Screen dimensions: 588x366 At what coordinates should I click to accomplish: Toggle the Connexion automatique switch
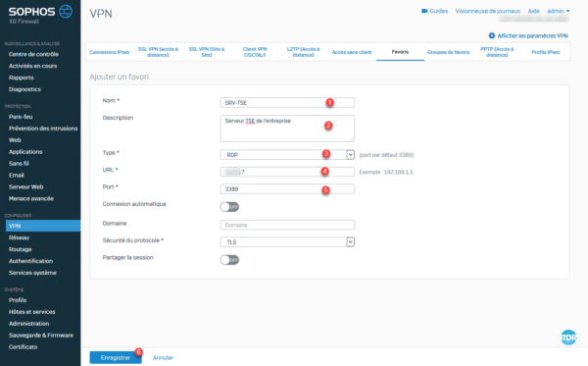click(x=229, y=207)
